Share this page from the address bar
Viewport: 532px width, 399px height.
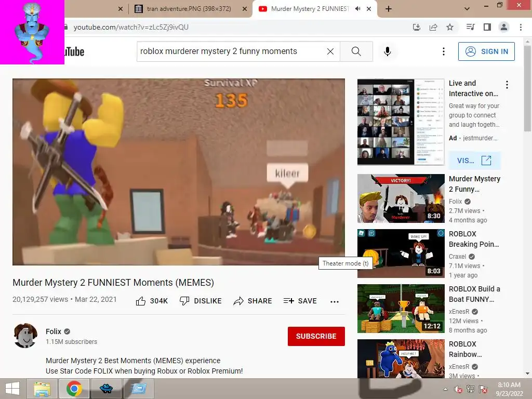click(433, 27)
